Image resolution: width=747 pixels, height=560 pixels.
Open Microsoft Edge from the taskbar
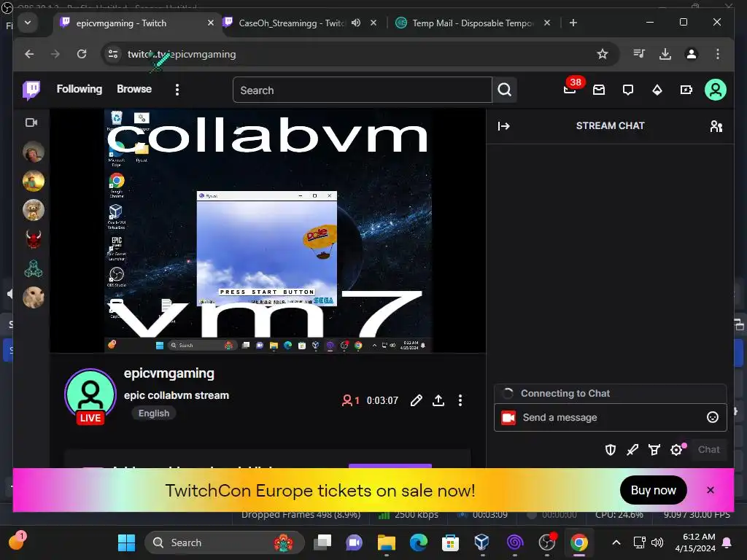tap(418, 542)
